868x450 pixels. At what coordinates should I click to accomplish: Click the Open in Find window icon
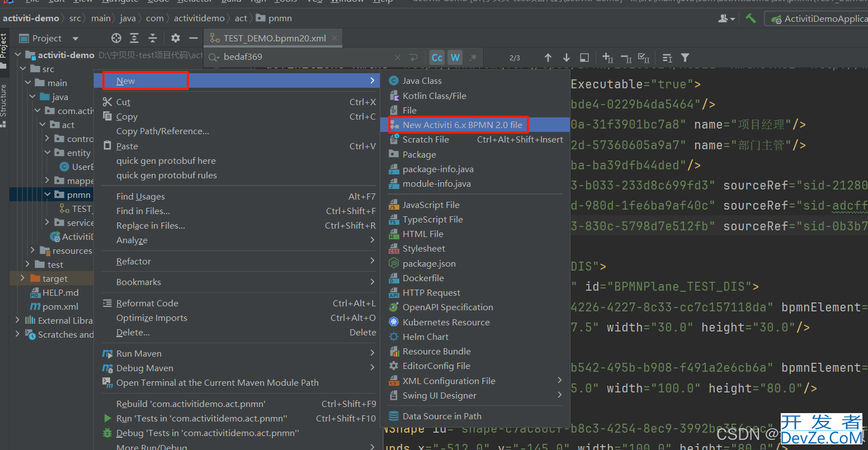point(584,58)
